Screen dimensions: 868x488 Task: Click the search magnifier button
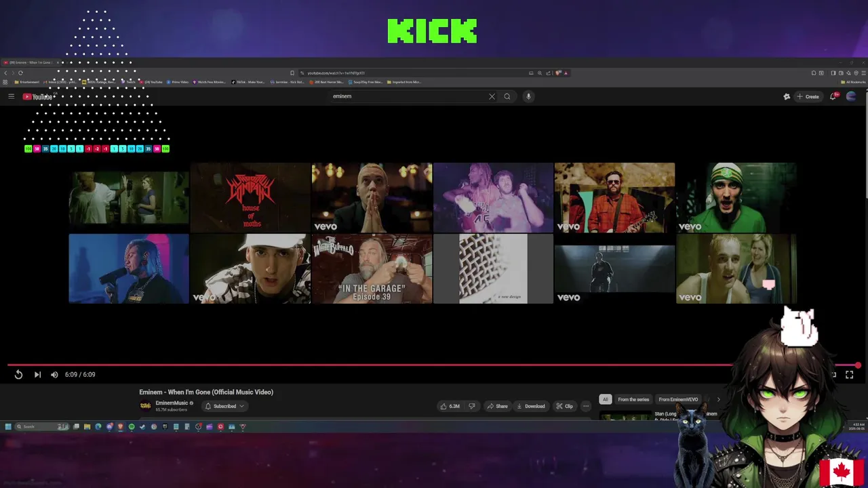tap(507, 96)
